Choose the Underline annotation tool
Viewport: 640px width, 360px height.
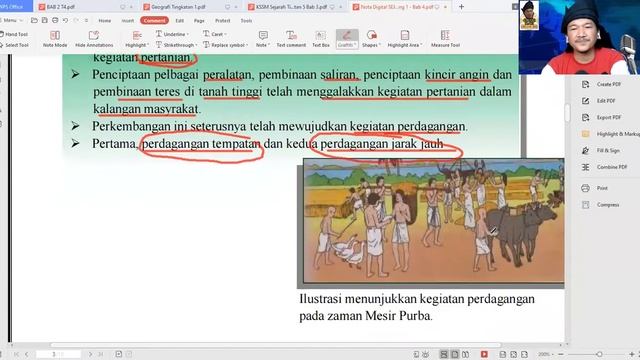(x=171, y=34)
